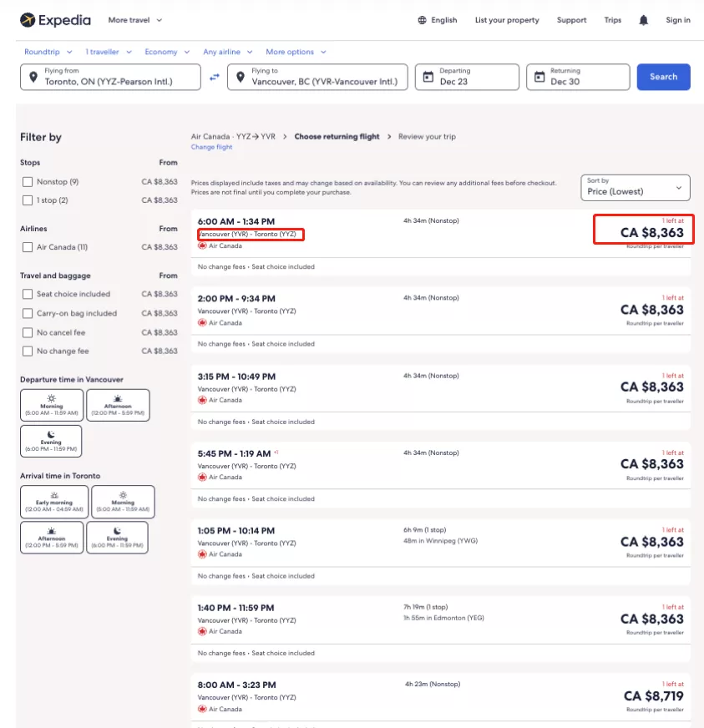704x728 pixels.
Task: Click the Expedia logo
Action: click(x=55, y=20)
